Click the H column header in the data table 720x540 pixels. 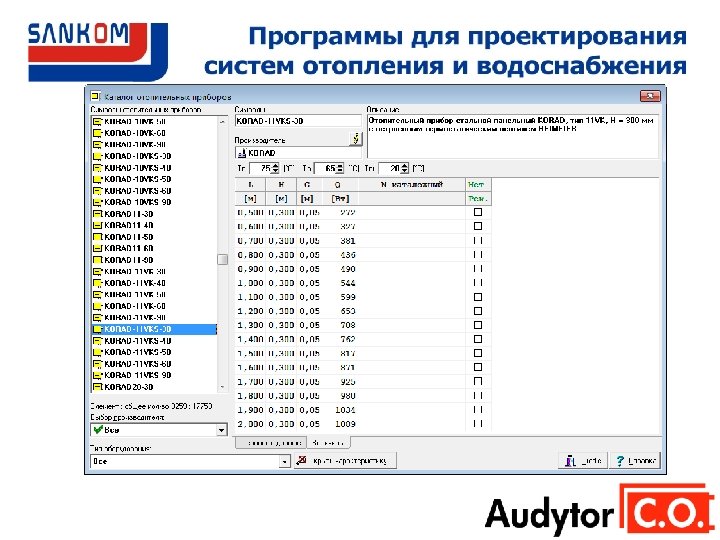[281, 185]
